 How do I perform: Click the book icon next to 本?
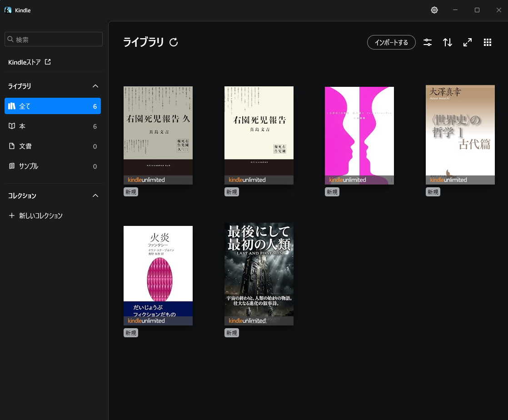[x=12, y=126]
